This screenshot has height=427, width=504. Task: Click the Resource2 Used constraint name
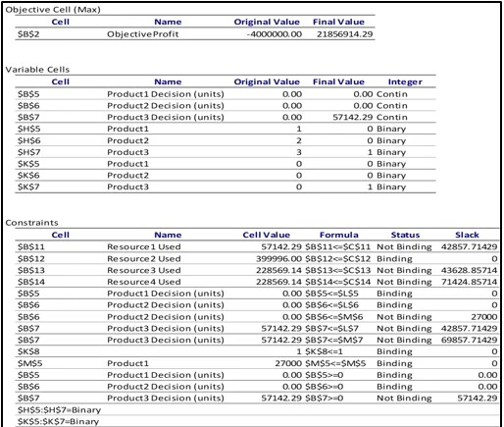click(144, 258)
